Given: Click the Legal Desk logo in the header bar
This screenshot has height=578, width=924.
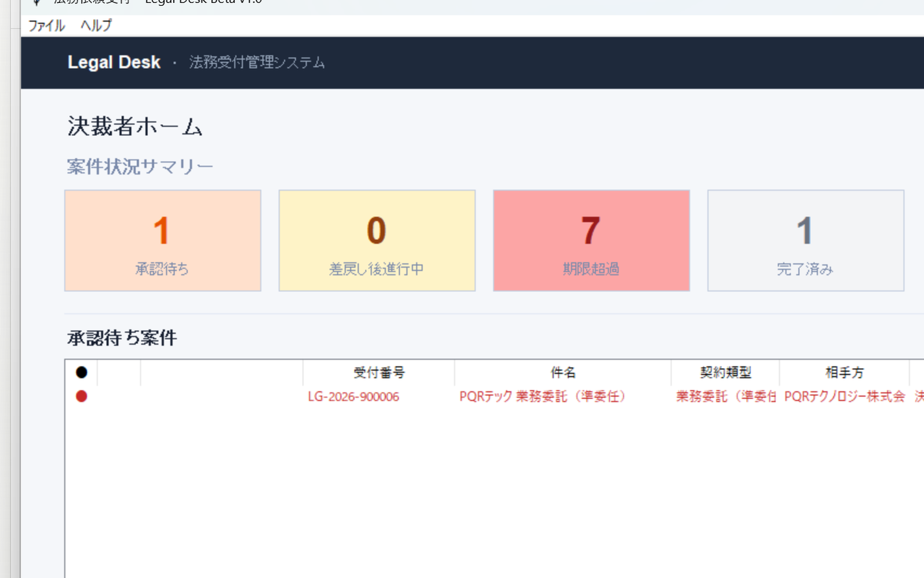Looking at the screenshot, I should pos(114,62).
